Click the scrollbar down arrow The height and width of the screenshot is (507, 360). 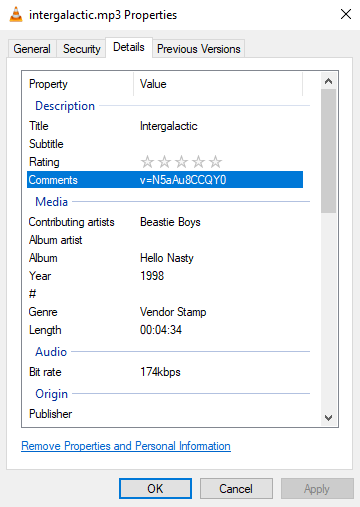[328, 418]
